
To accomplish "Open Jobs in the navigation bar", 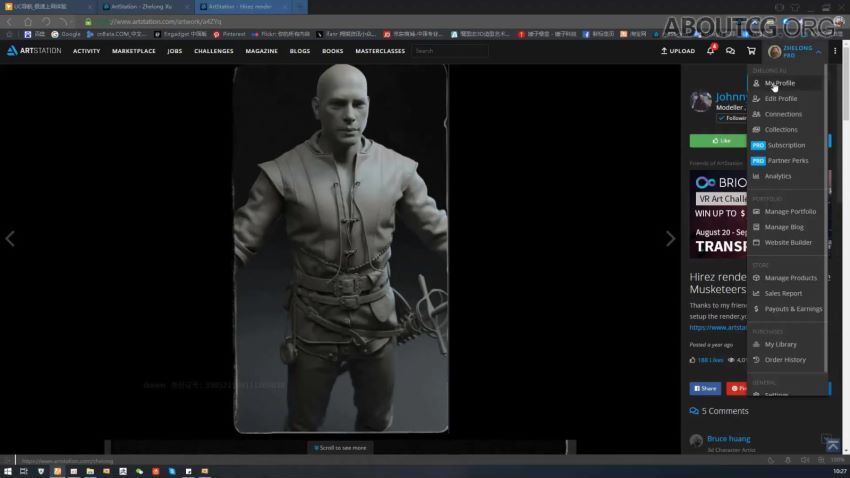I will (175, 51).
